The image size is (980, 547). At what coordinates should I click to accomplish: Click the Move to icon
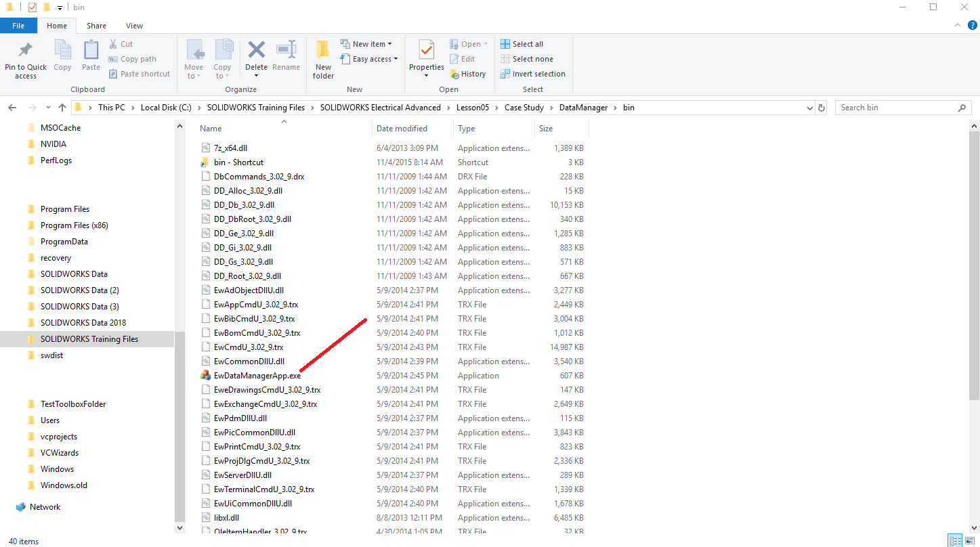coord(195,50)
